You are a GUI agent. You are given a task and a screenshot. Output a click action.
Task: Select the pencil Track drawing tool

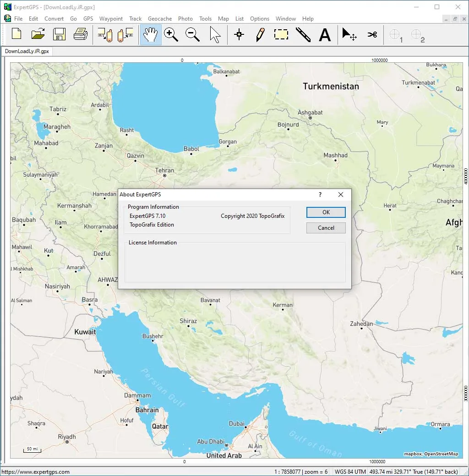tap(260, 34)
